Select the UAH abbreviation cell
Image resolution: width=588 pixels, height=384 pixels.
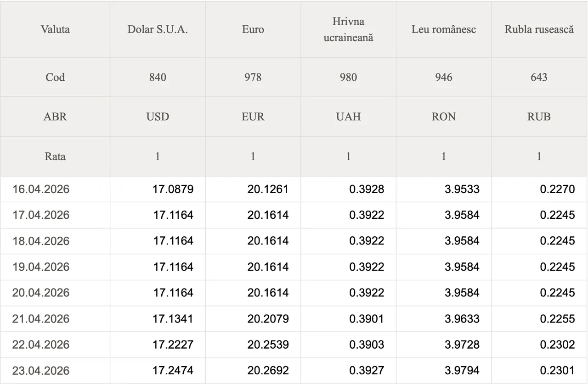coord(348,117)
